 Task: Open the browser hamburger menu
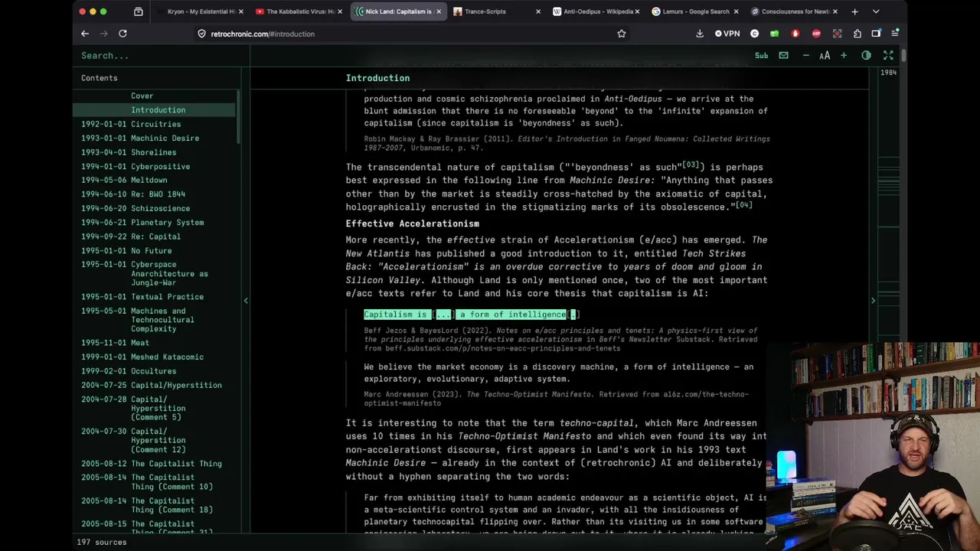895,34
